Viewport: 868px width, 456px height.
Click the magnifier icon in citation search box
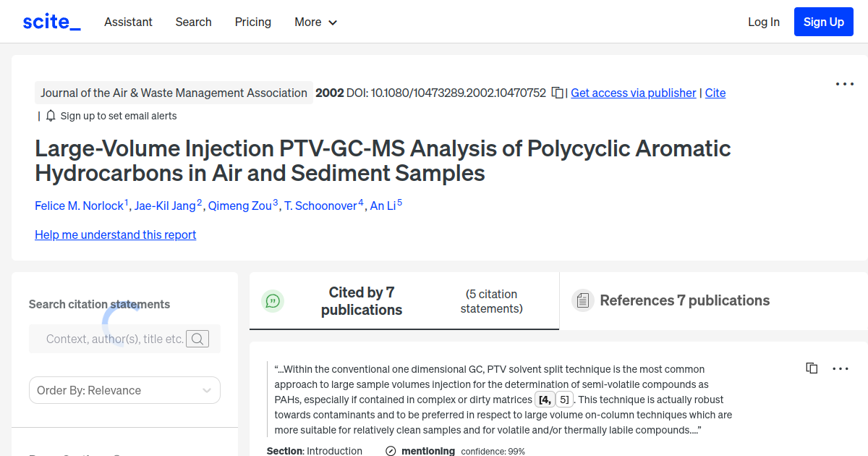[197, 338]
